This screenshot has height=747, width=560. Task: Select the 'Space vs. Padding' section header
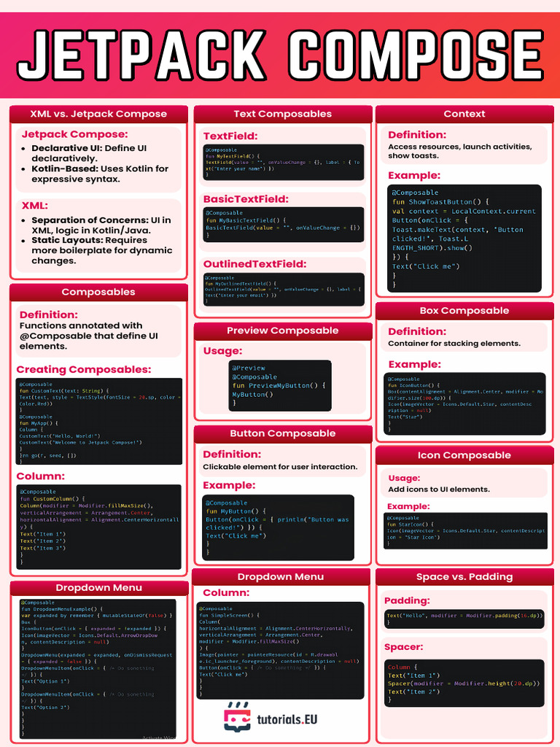(x=464, y=577)
